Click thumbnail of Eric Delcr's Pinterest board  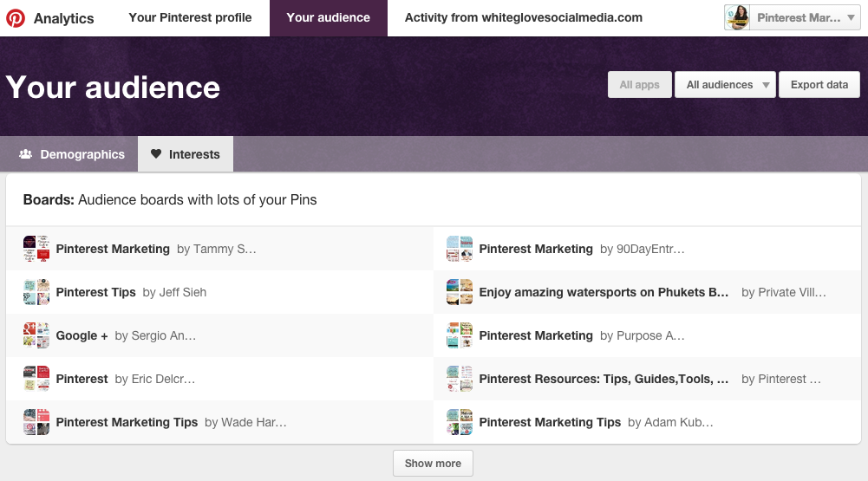[36, 379]
